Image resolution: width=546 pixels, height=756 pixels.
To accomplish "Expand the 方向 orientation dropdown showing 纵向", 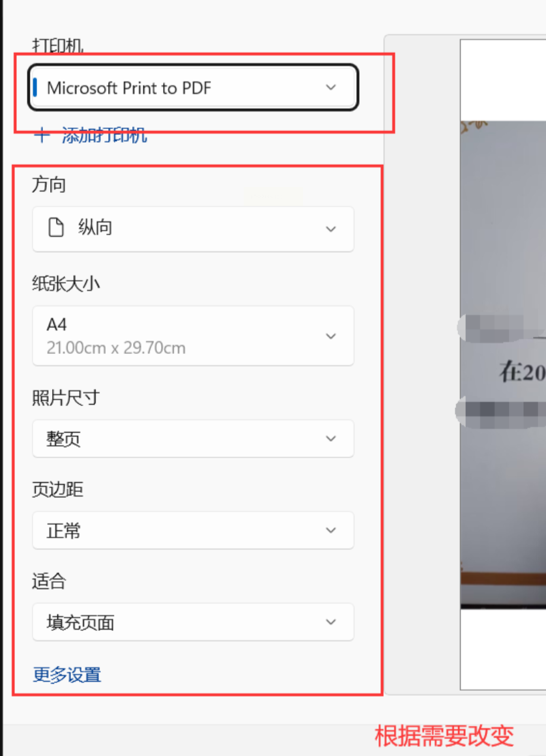I will pyautogui.click(x=193, y=229).
